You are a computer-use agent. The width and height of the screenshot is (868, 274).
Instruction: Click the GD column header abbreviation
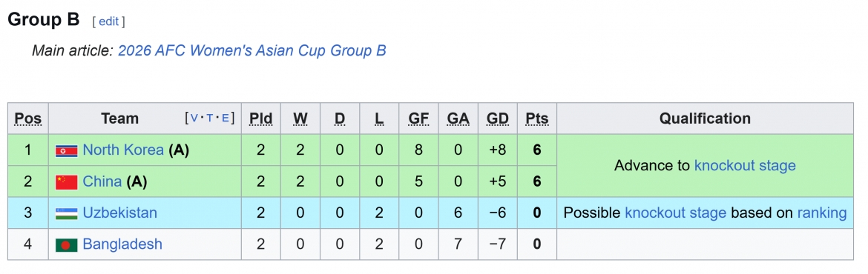point(498,118)
